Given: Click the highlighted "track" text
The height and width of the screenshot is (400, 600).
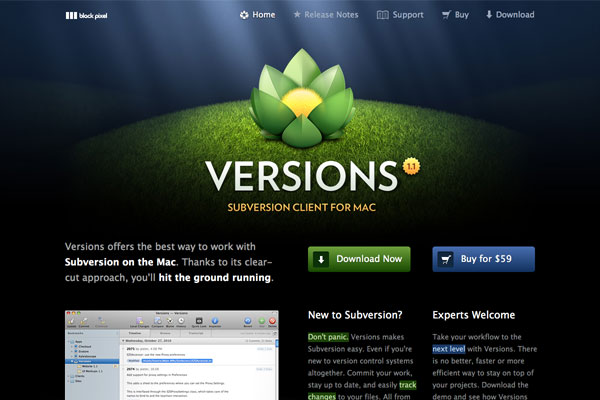Looking at the screenshot, I should pos(408,385).
